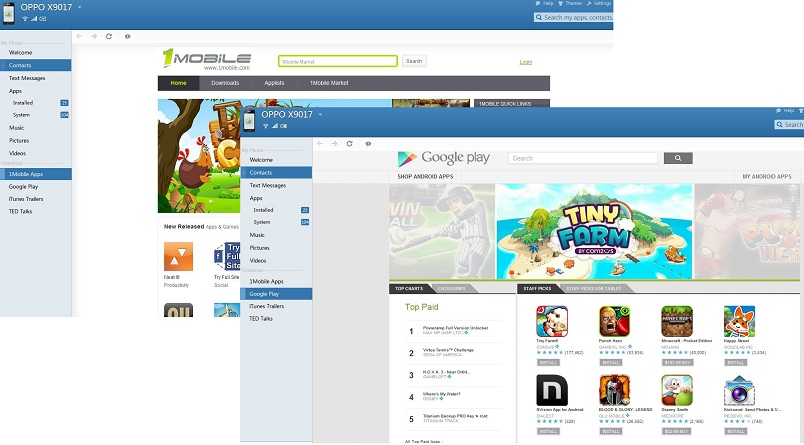The height and width of the screenshot is (445, 804).
Task: Click the NVision App for Android icon
Action: click(552, 390)
